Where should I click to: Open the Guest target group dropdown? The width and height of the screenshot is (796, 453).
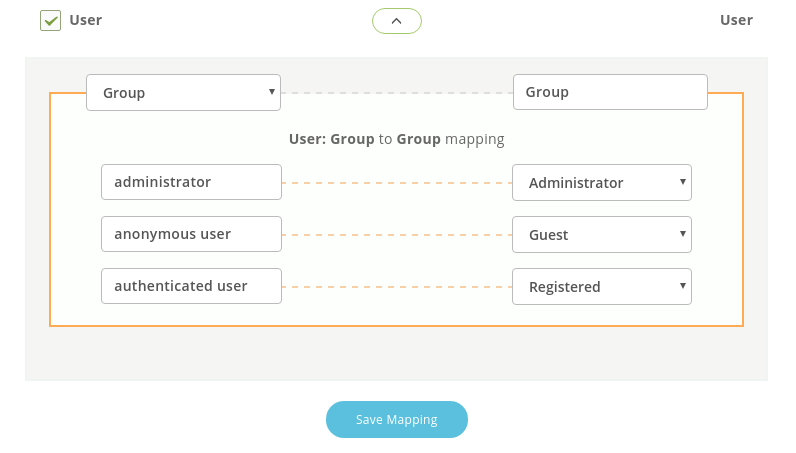click(x=602, y=235)
